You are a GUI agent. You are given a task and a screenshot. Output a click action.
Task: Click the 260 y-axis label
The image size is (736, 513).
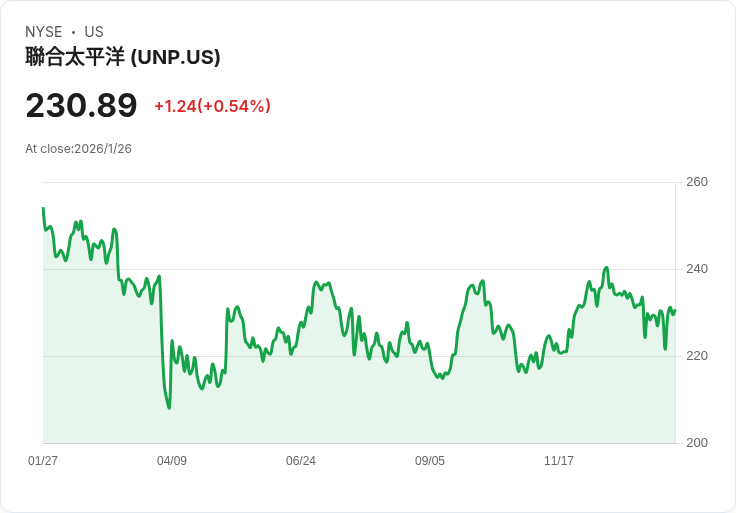pos(697,182)
